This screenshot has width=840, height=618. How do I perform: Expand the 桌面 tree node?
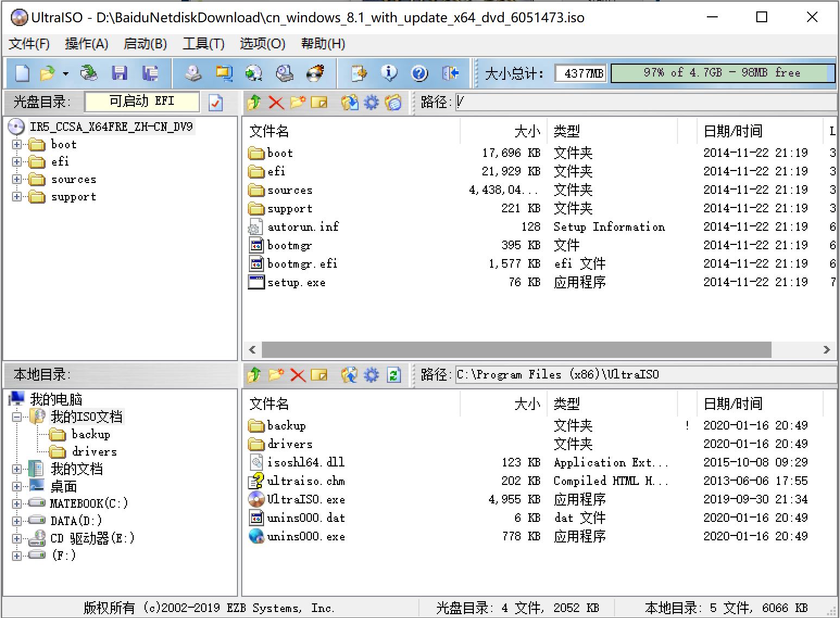pyautogui.click(x=17, y=487)
